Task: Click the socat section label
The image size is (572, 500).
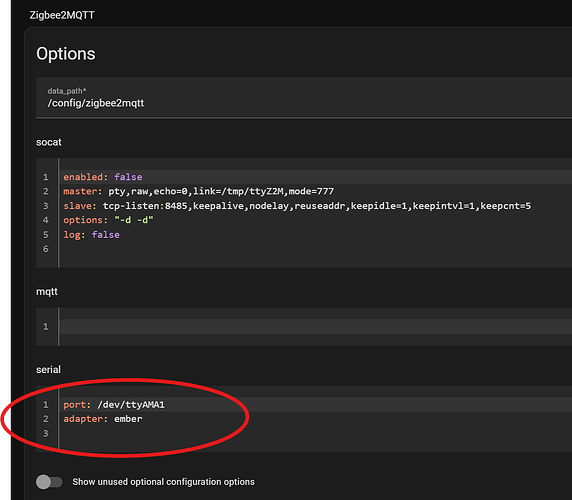Action: (49, 142)
